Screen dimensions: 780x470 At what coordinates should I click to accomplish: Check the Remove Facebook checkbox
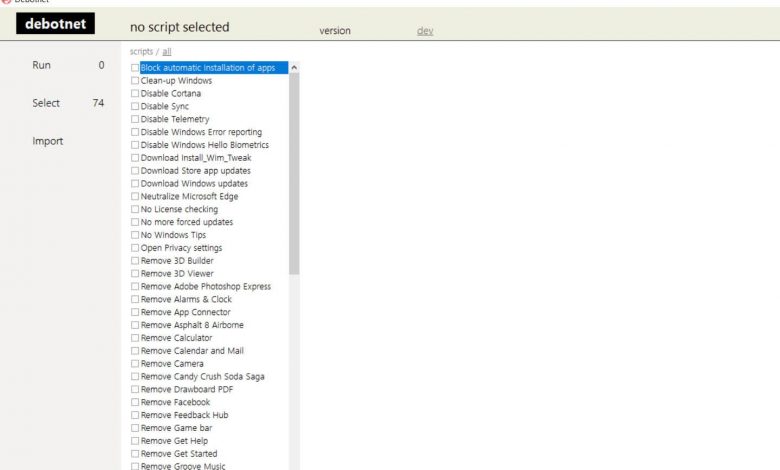click(x=135, y=402)
